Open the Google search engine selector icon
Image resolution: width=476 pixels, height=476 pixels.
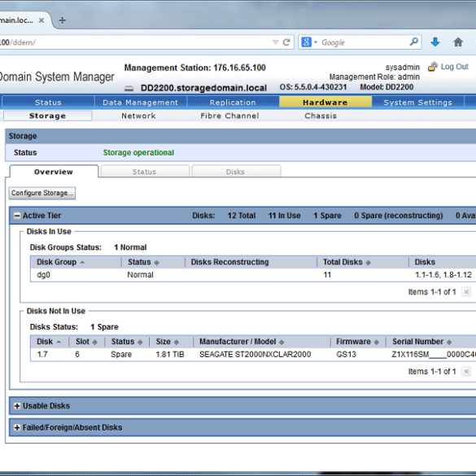click(x=306, y=42)
